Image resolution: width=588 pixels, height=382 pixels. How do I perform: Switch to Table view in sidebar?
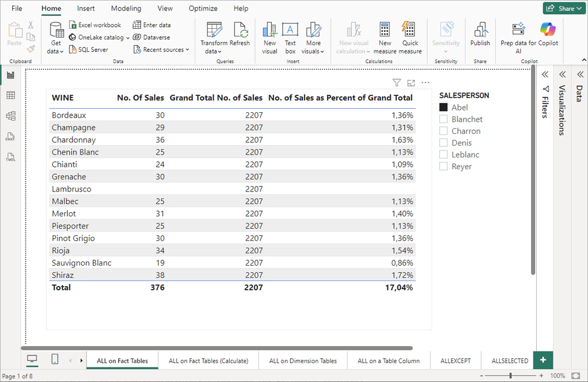coord(11,95)
